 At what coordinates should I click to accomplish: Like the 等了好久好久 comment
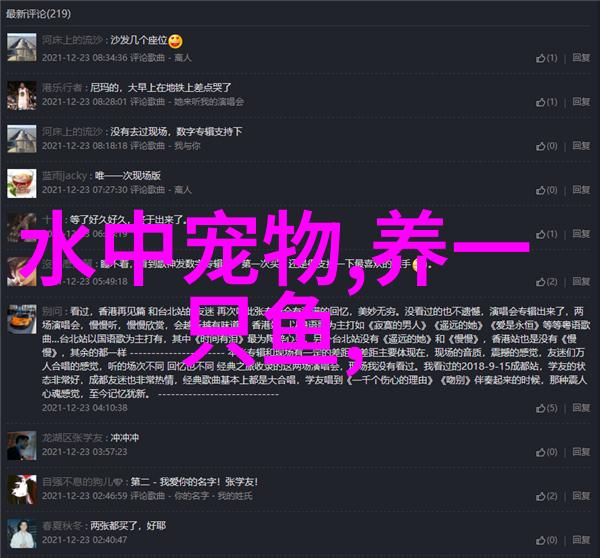point(546,234)
